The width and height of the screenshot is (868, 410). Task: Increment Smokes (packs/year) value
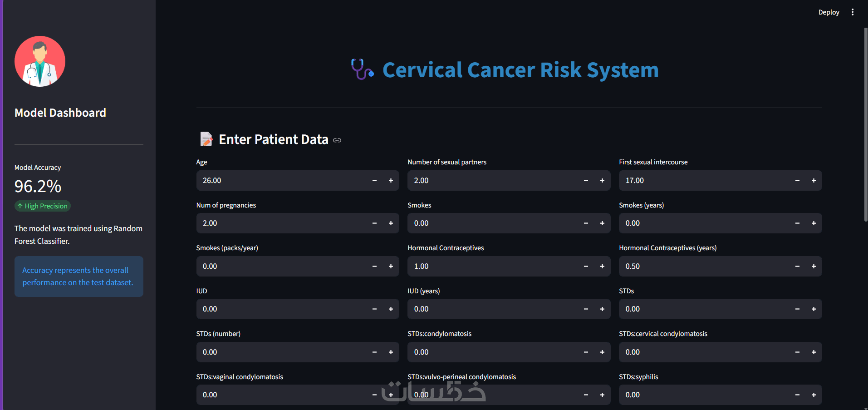point(391,267)
